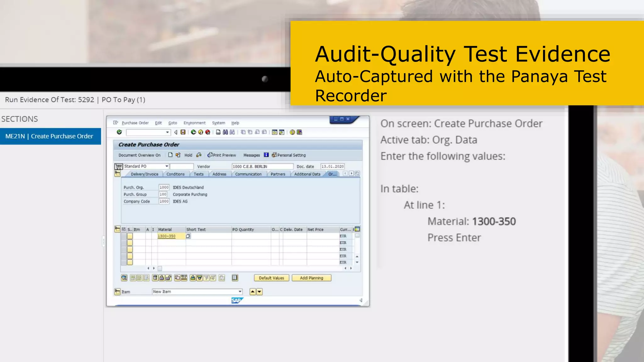The image size is (644, 362).
Task: Click the Set filter funnel icon
Action: (206, 278)
